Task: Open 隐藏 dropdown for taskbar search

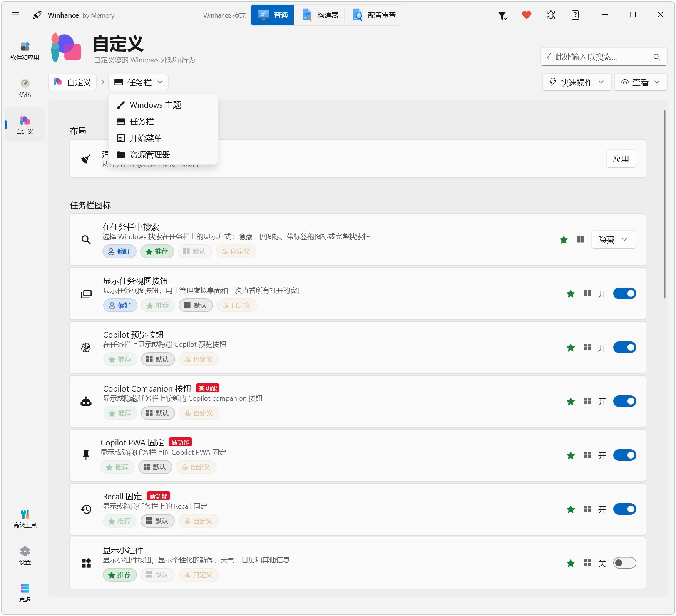Action: [614, 239]
